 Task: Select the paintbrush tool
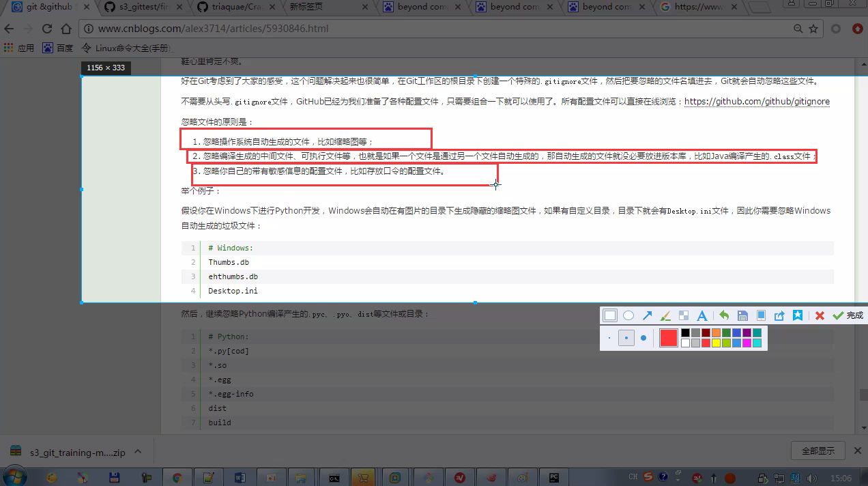[x=665, y=315]
